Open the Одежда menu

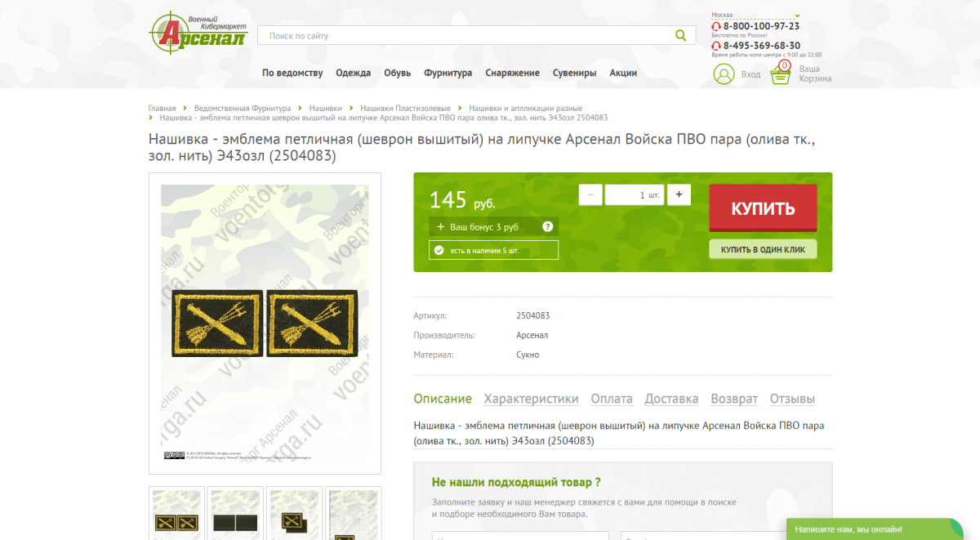(353, 73)
